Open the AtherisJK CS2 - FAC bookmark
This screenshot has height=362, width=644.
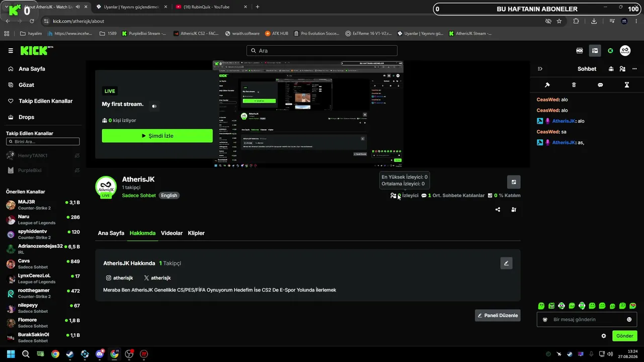(196, 34)
